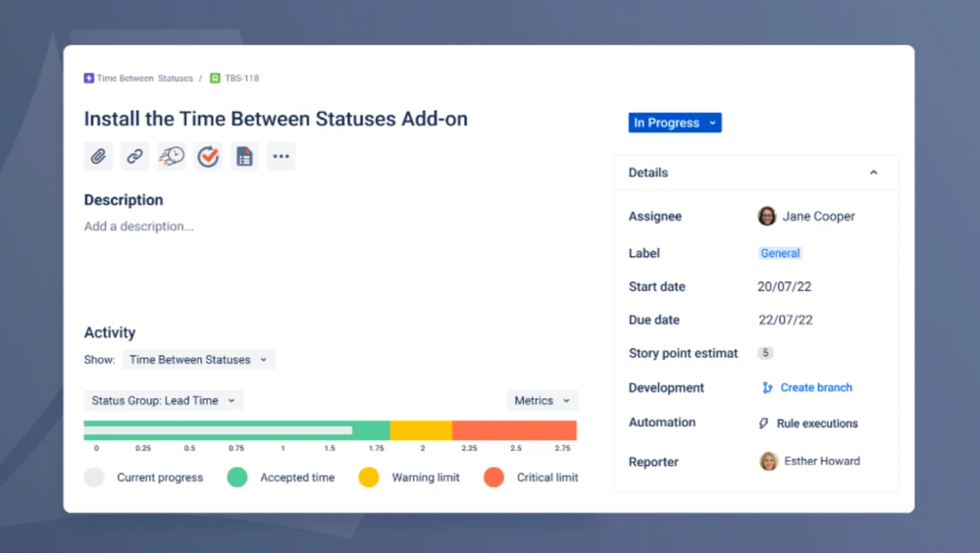This screenshot has width=980, height=553.
Task: Click the issue title Install the Time Between Statuses Add-on
Action: tap(276, 119)
